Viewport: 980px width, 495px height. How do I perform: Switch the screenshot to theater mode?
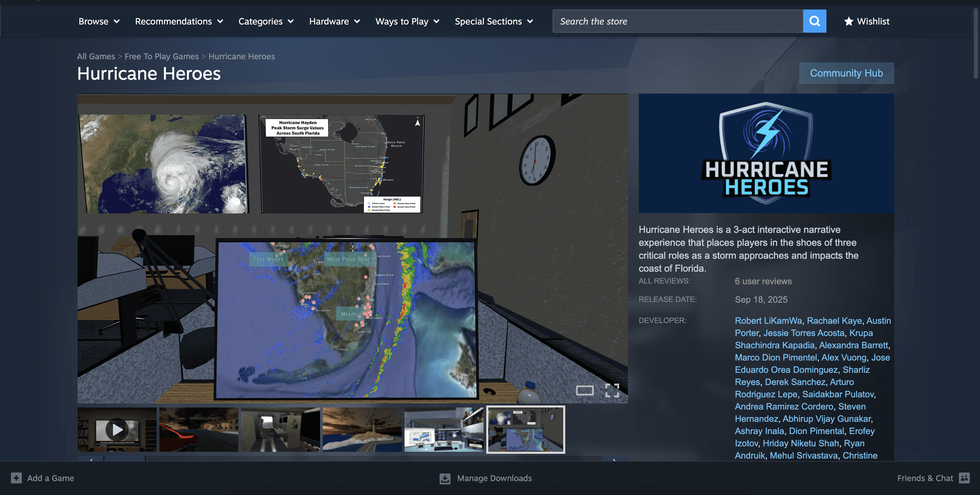coord(584,390)
